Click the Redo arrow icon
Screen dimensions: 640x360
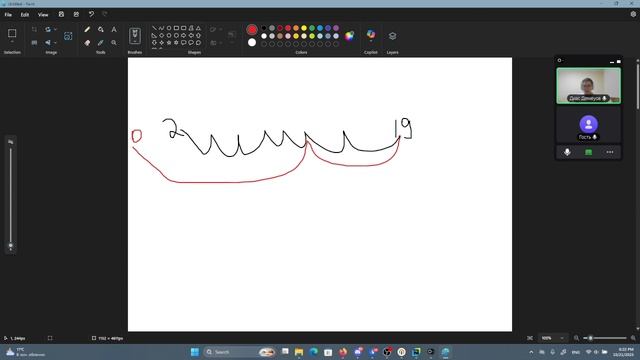(x=105, y=14)
